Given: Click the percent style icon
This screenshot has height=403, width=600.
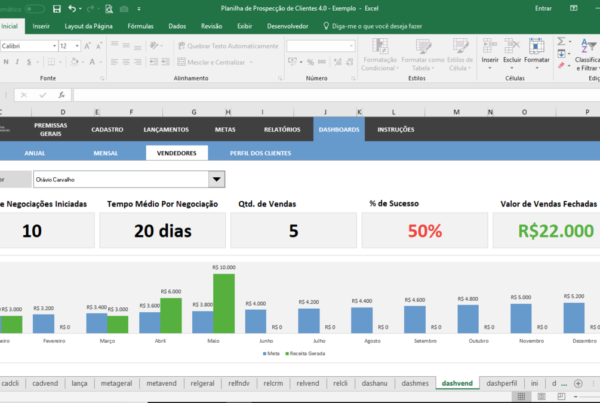Looking at the screenshot, I should 310,62.
